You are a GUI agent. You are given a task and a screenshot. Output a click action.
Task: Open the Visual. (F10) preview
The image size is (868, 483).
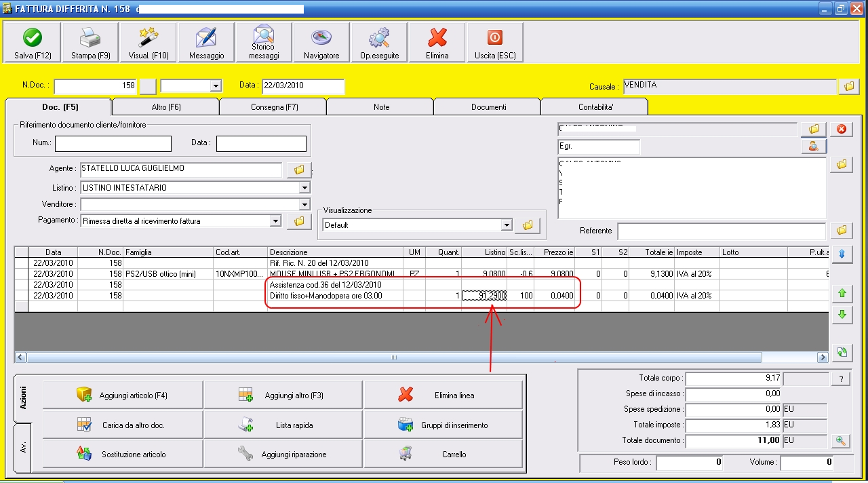(149, 43)
